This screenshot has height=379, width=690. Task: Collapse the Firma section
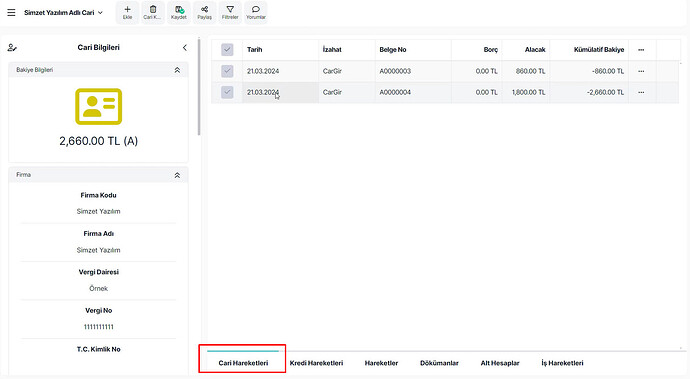[177, 175]
